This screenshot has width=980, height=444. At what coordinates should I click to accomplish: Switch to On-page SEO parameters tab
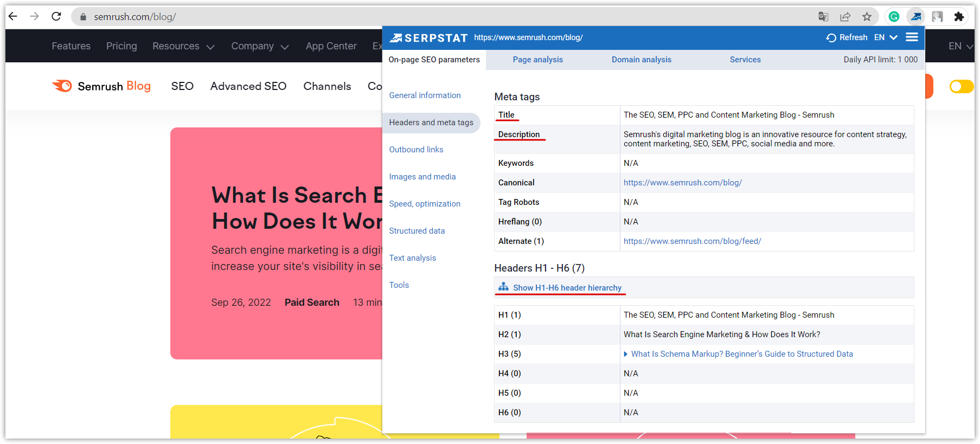pyautogui.click(x=434, y=60)
